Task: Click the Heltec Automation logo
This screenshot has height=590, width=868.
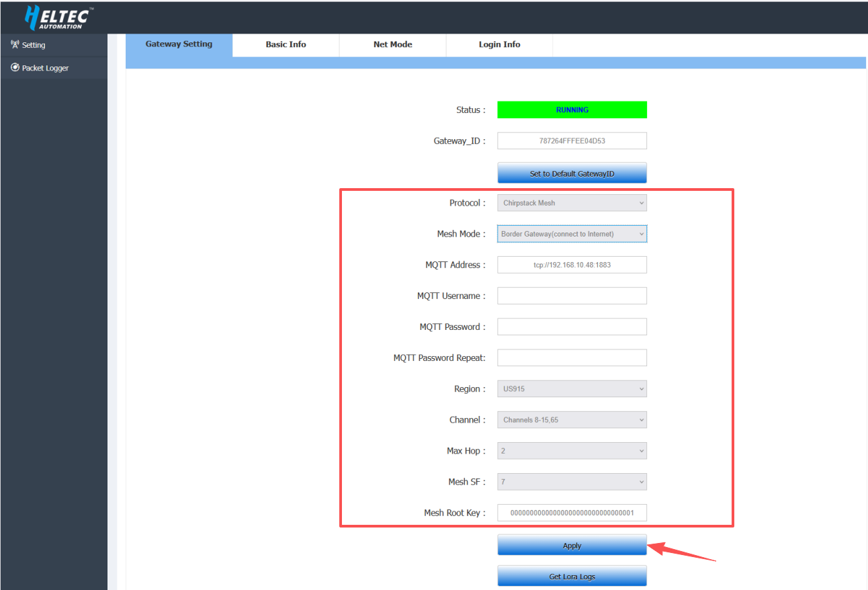Action: tap(58, 17)
